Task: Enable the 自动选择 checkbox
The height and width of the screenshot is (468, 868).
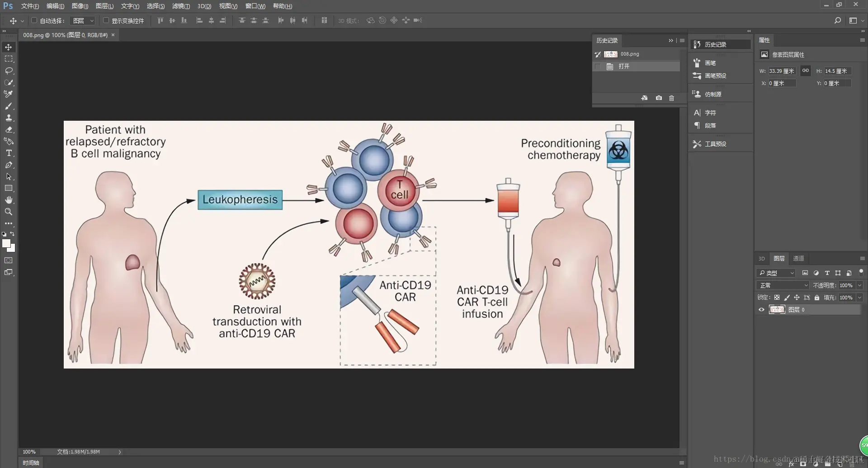Action: (34, 20)
